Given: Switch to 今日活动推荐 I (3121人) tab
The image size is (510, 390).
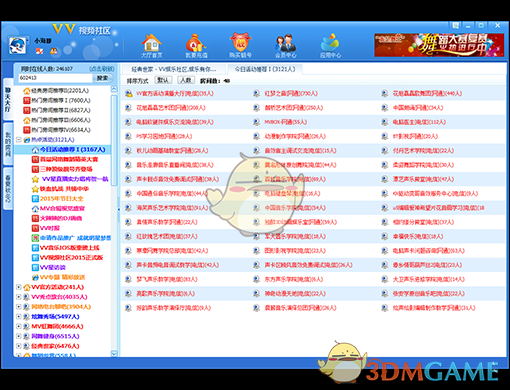Looking at the screenshot, I should click(265, 69).
